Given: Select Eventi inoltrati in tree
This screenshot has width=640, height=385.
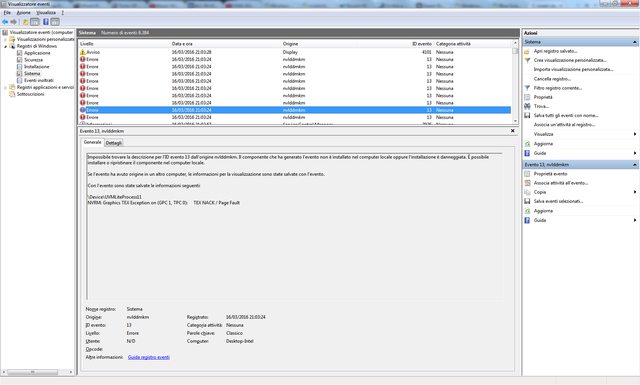Looking at the screenshot, I should (x=38, y=80).
